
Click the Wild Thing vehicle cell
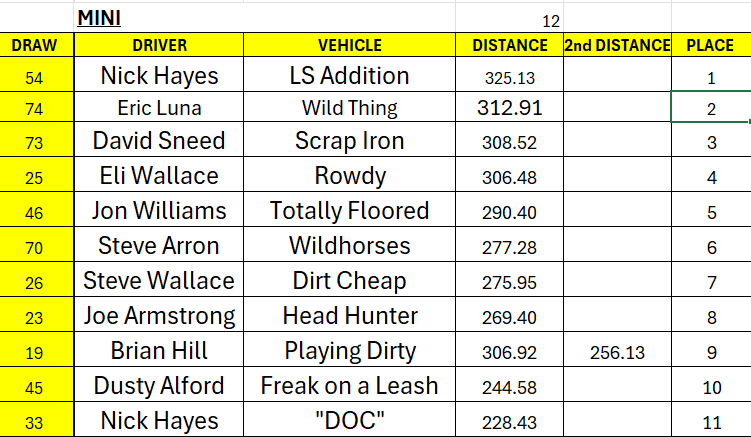tap(349, 108)
